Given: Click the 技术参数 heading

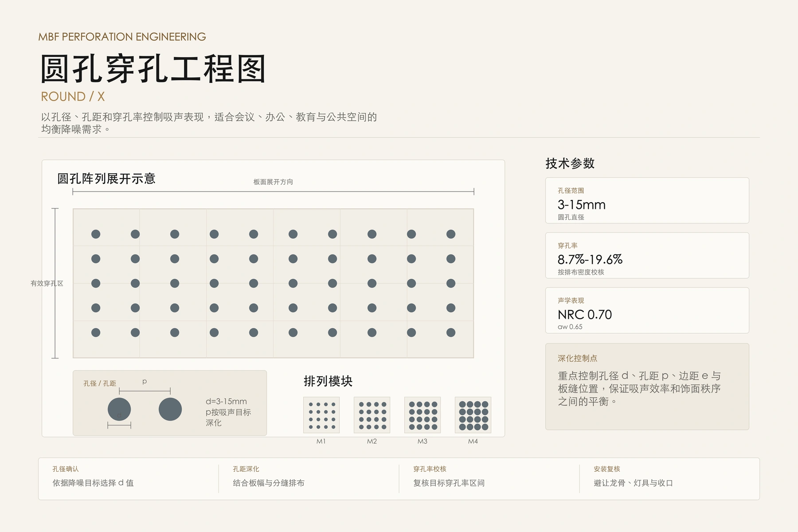Looking at the screenshot, I should pyautogui.click(x=570, y=163).
